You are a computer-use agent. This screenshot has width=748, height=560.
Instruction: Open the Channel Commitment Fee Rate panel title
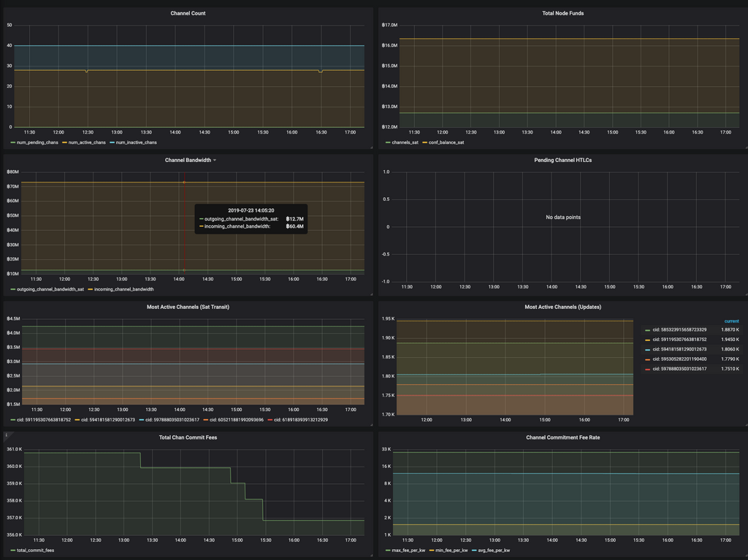click(562, 437)
